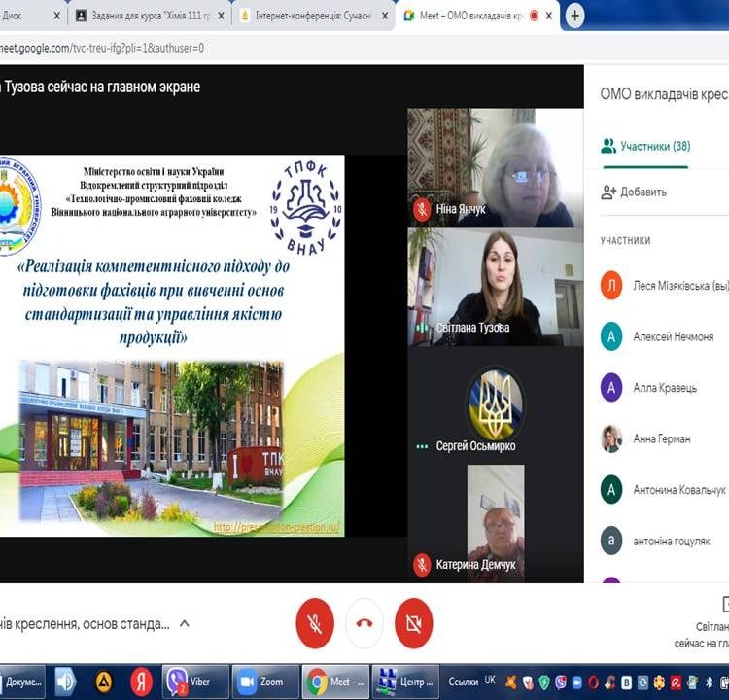Viewport: 729px width, 700px height.
Task: Click the Avast tray icon
Action: (x=511, y=682)
